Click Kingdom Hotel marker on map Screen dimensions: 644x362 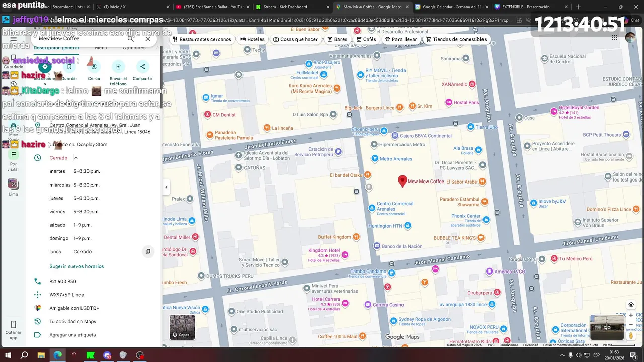tap(345, 255)
